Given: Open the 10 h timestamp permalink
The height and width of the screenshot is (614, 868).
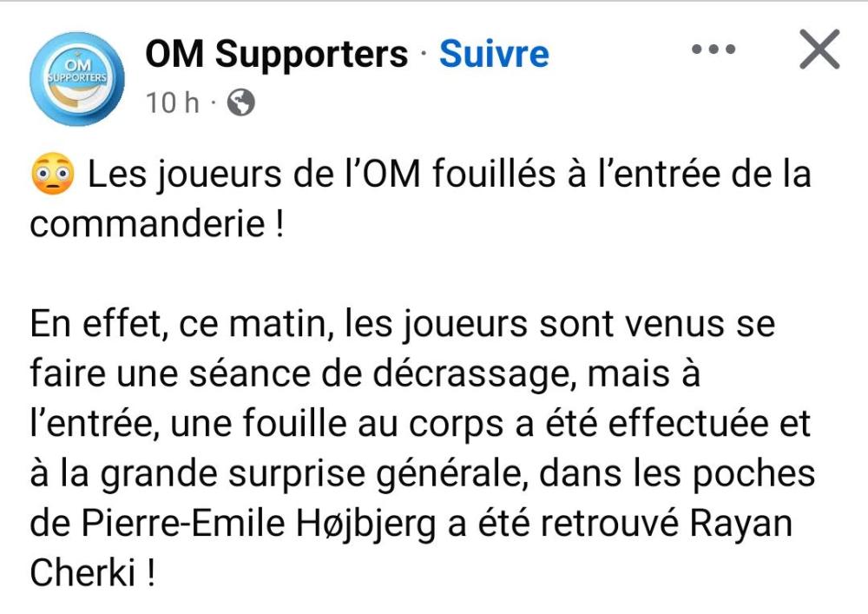Looking at the screenshot, I should pos(172,103).
